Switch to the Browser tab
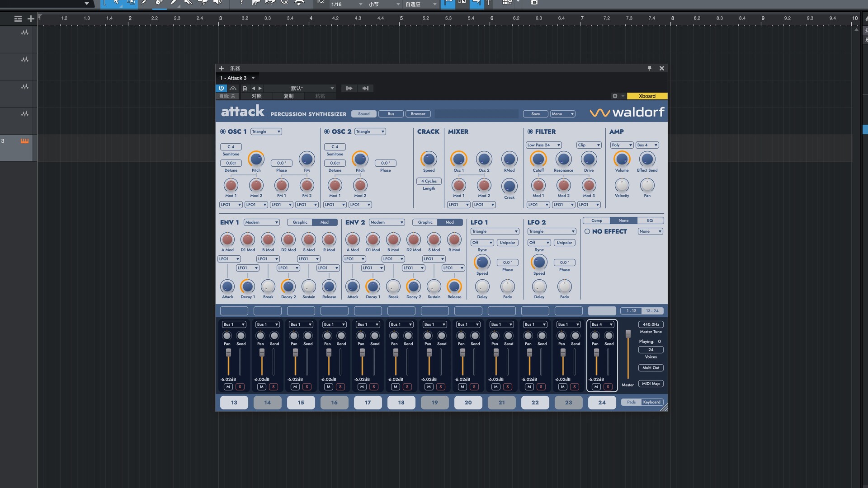 pyautogui.click(x=418, y=114)
